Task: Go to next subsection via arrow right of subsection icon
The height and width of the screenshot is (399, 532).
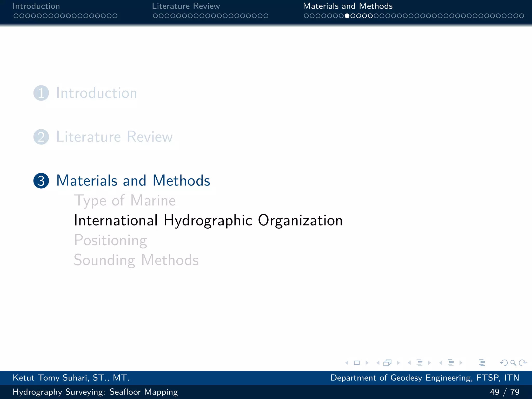Action: click(x=429, y=363)
